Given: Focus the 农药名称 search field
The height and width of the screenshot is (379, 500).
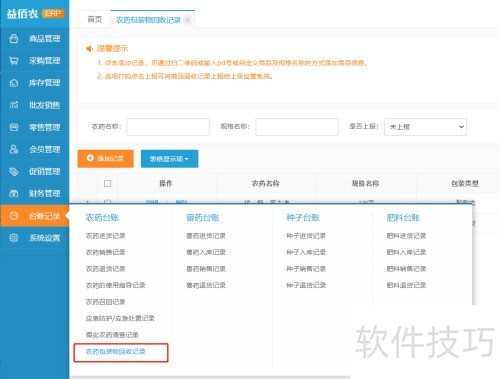Looking at the screenshot, I should [168, 127].
